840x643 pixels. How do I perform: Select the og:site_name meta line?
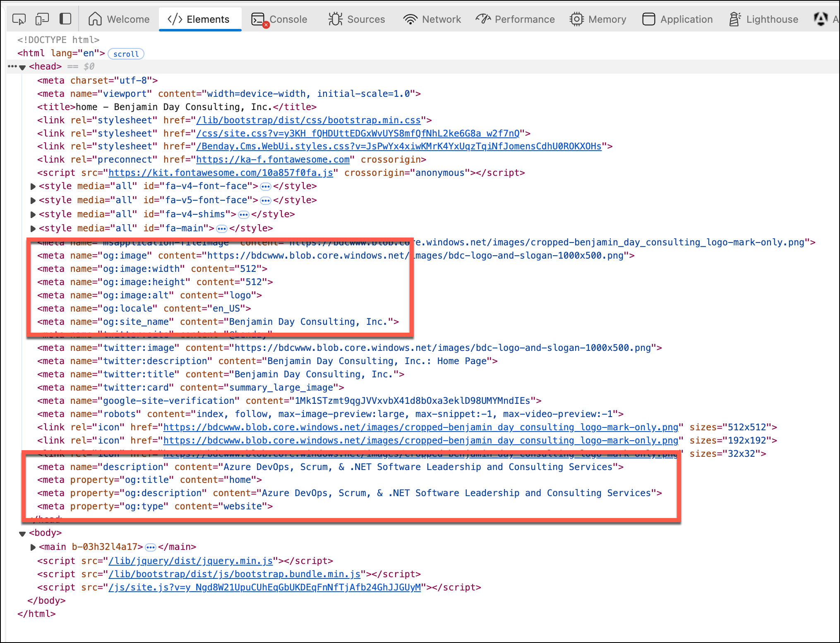click(x=218, y=321)
